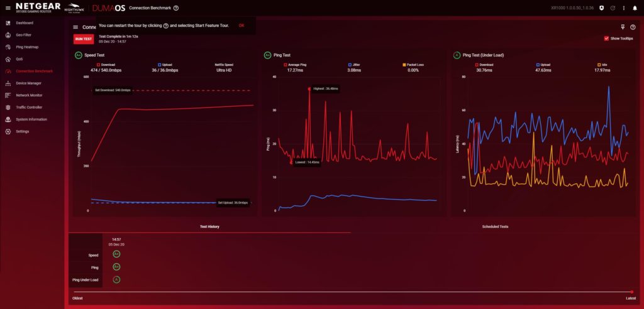The height and width of the screenshot is (309, 644).
Task: Collapse the sidebar with the hamburger menu
Action: pos(8,8)
